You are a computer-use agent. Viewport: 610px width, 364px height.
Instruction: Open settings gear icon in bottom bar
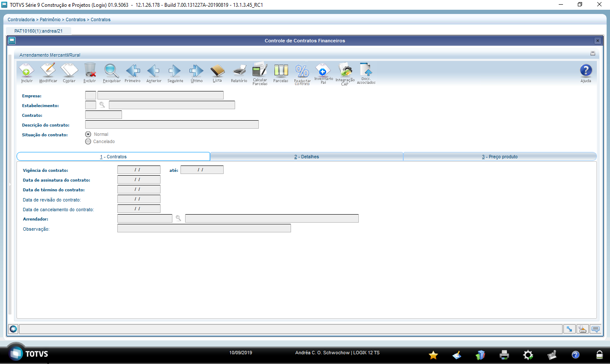coord(528,355)
